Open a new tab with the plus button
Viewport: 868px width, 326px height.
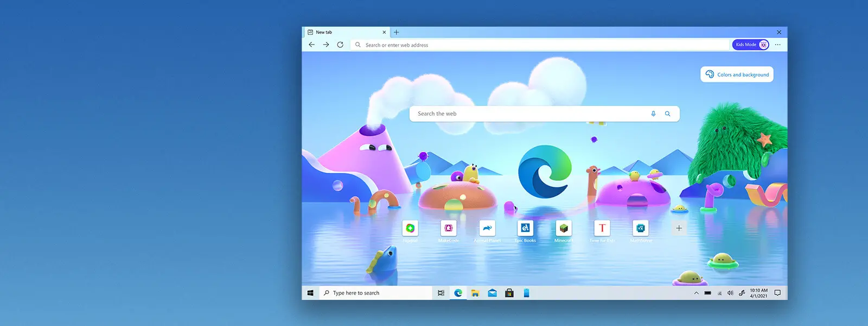tap(396, 32)
